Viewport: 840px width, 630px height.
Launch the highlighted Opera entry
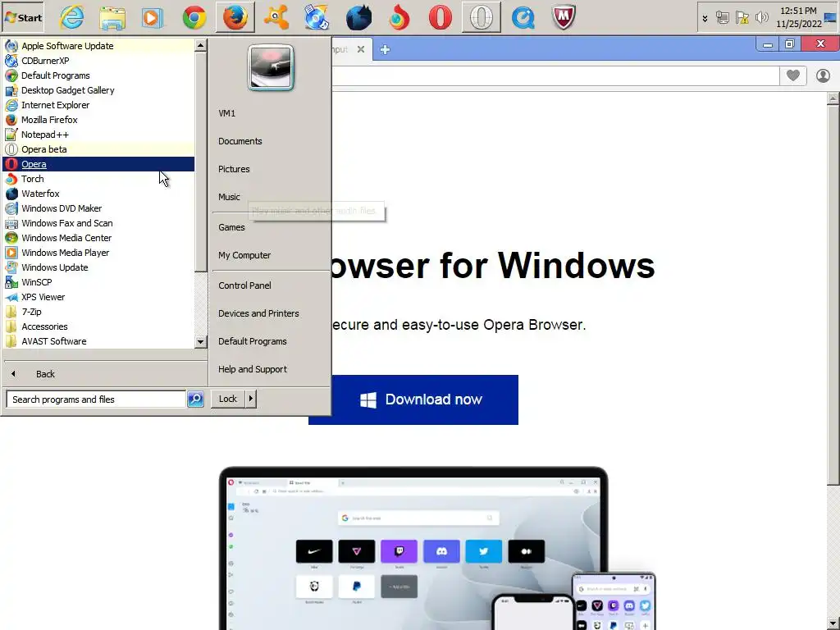click(99, 164)
